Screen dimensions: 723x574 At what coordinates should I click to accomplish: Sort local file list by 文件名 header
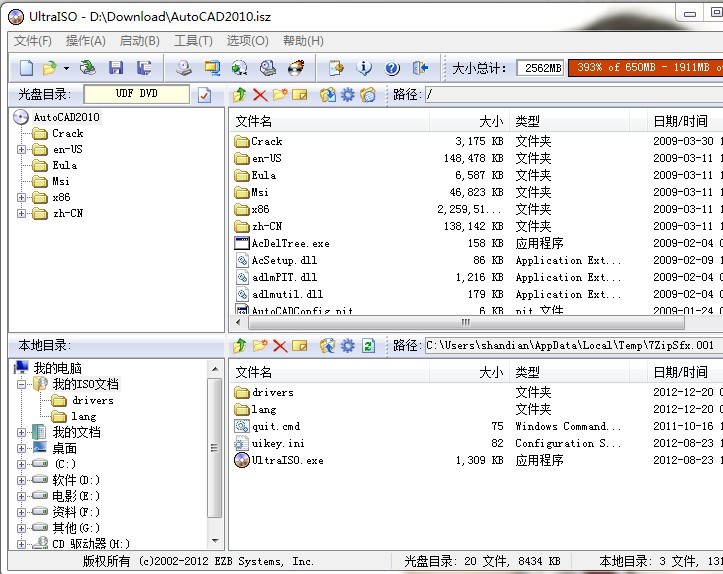[x=329, y=372]
